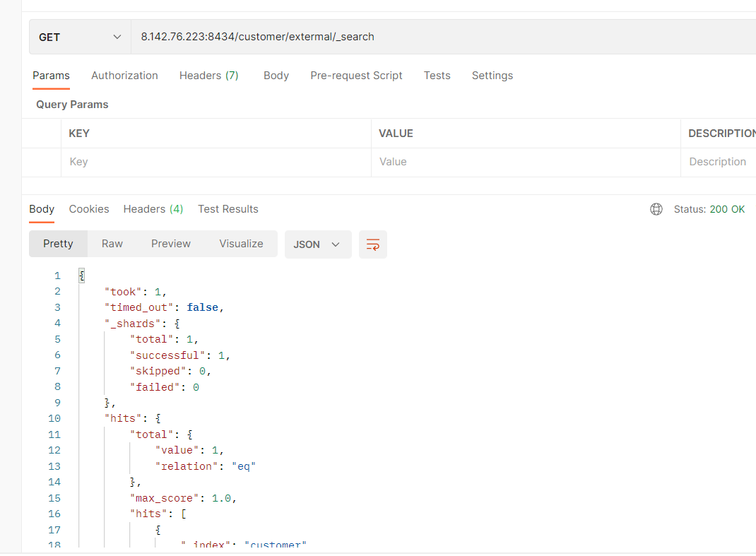Click line number 10 in gutter
This screenshot has width=756, height=556.
click(x=54, y=418)
